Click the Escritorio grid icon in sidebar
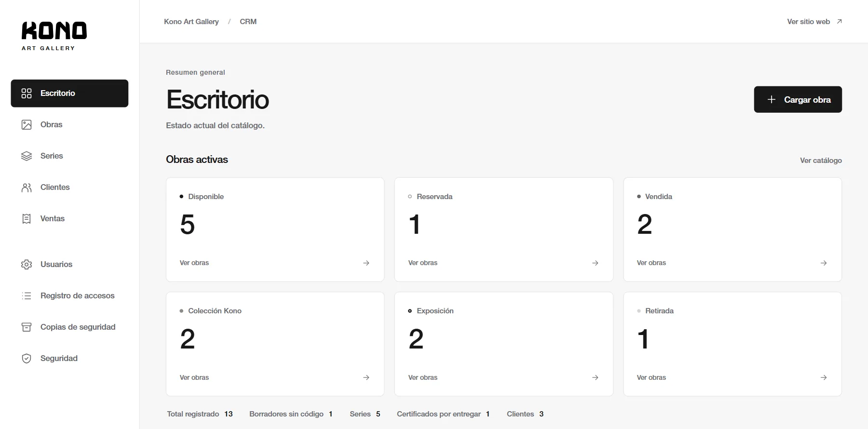868x429 pixels. [27, 94]
